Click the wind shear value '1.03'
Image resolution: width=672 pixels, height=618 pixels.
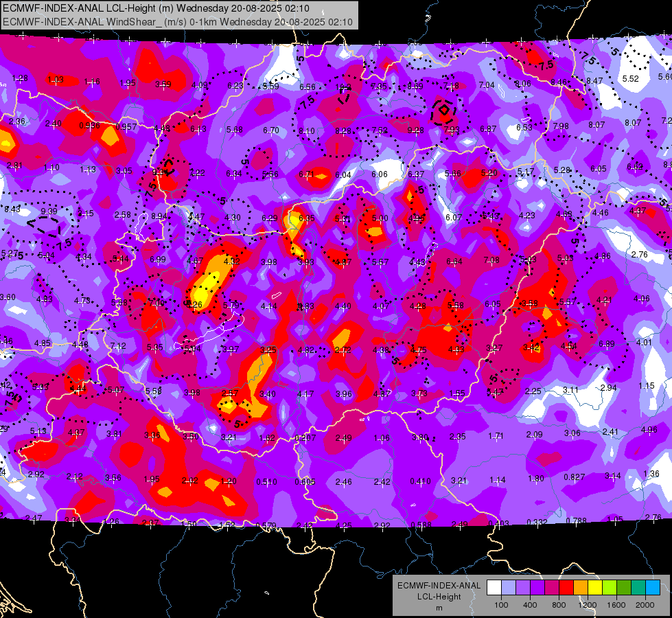pos(56,80)
